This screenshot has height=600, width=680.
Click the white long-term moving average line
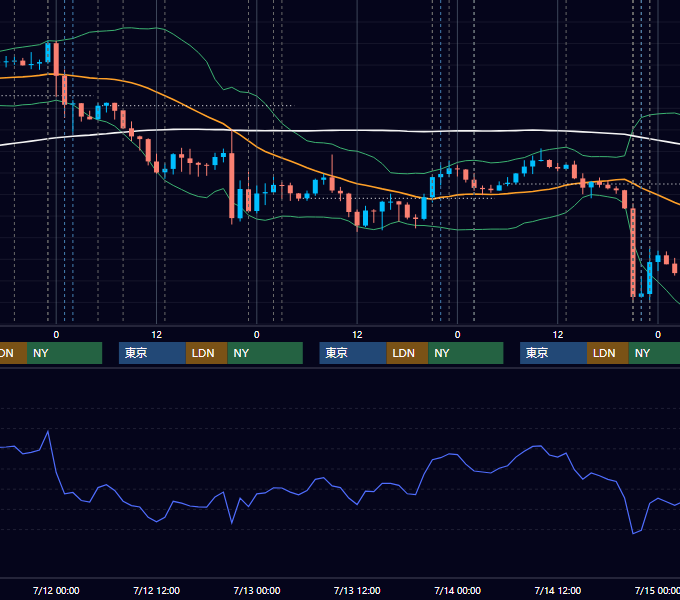pyautogui.click(x=357, y=130)
